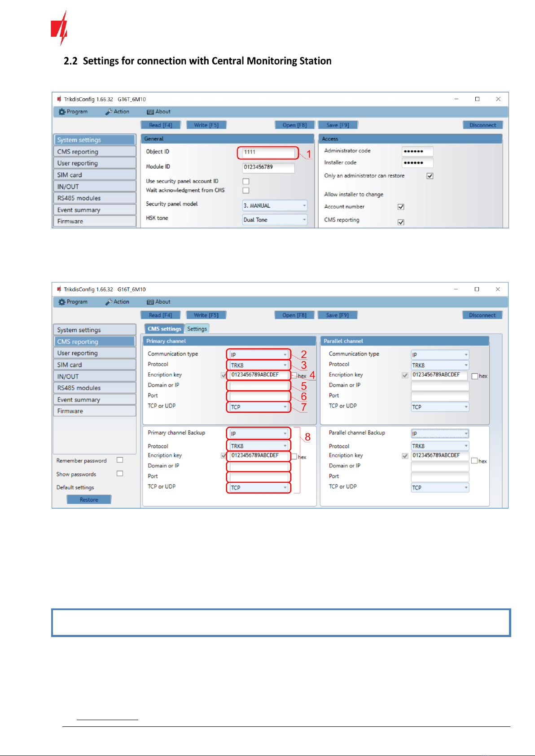The image size is (535, 756).
Task: Click the About book icon in upper window
Action: tap(150, 112)
